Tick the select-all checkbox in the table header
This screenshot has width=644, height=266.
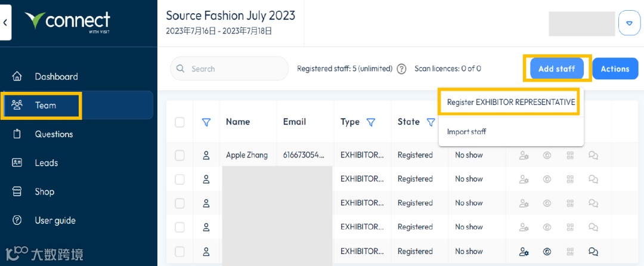[179, 122]
